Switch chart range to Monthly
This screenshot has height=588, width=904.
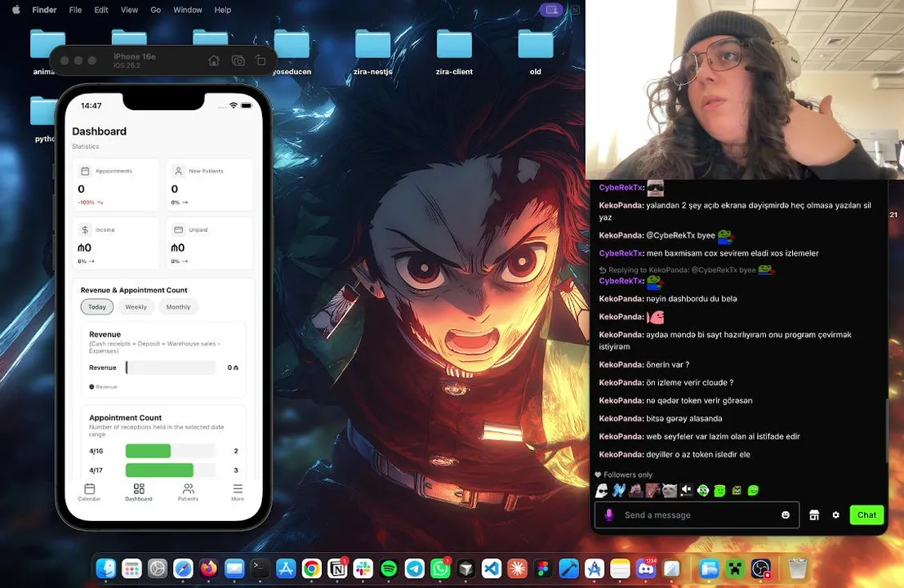click(178, 307)
